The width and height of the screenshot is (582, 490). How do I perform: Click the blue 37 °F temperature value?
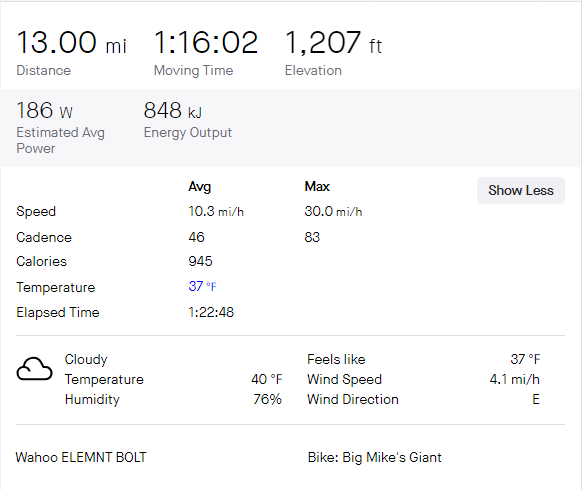(x=202, y=286)
